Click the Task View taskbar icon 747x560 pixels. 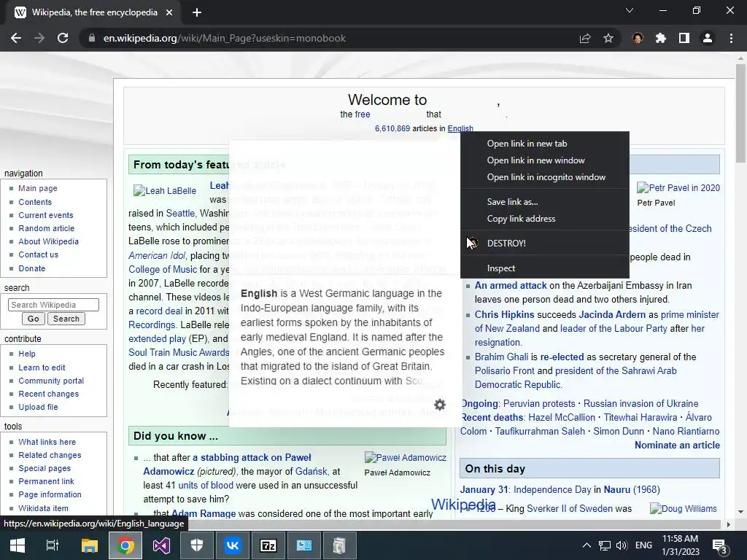(53, 545)
